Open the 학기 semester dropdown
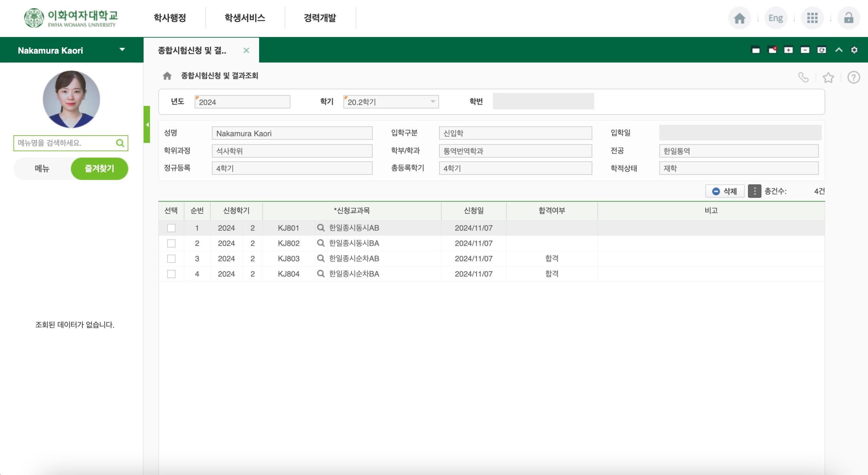 click(433, 102)
